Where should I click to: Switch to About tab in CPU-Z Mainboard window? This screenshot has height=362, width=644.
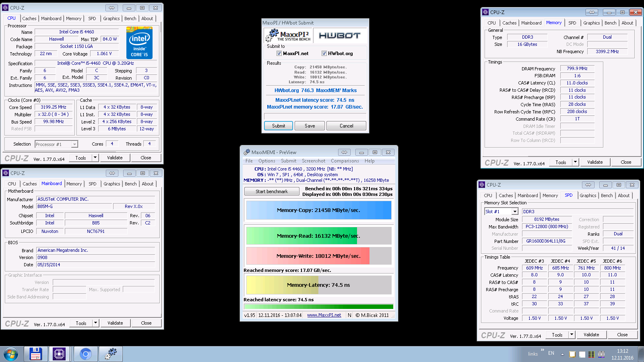click(147, 184)
